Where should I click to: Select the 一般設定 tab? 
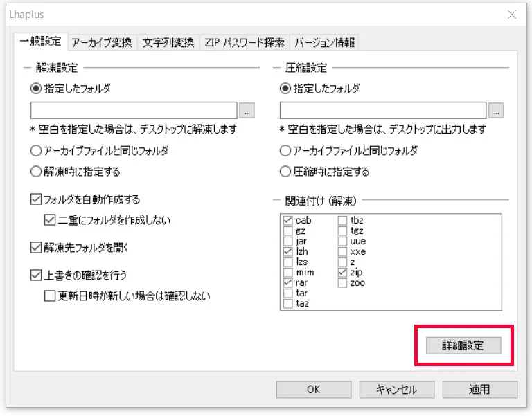click(41, 42)
